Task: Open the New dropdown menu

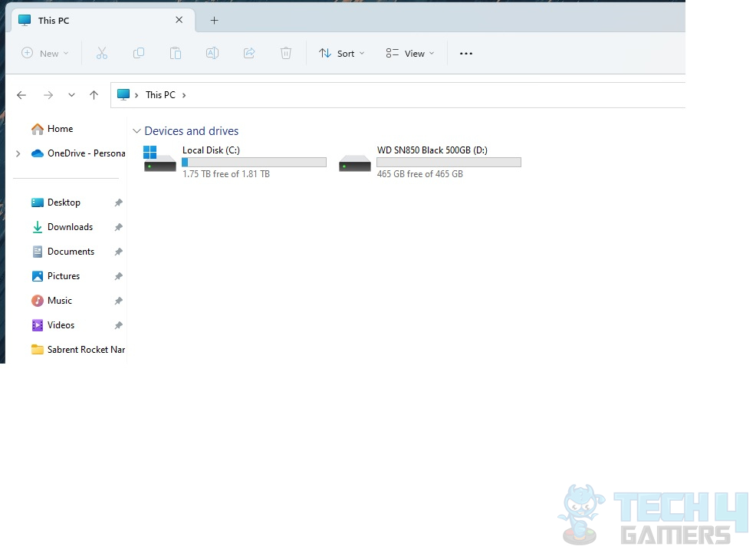Action: point(44,53)
